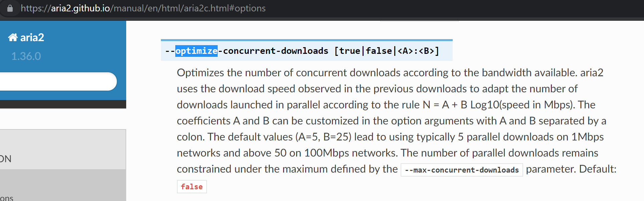Viewport: 644px width, 201px height.
Task: Click the false default value code literal
Action: (192, 187)
